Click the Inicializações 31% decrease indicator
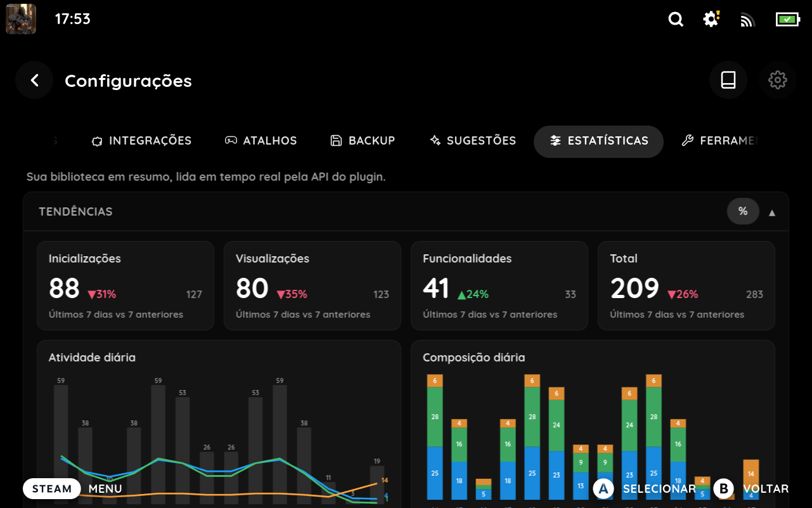Screen dimensions: 812x508 click(102, 294)
